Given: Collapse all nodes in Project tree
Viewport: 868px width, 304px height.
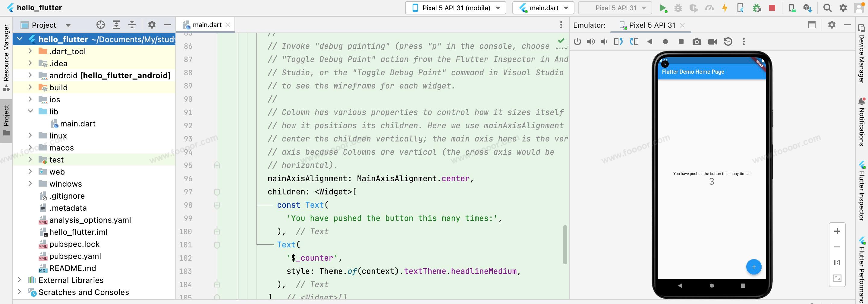Looking at the screenshot, I should click(132, 25).
